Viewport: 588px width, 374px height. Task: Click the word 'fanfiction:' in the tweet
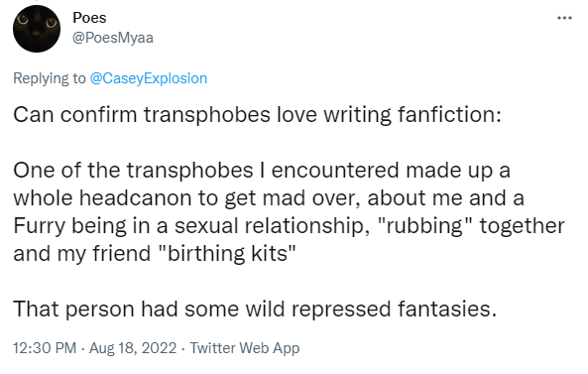pos(449,114)
